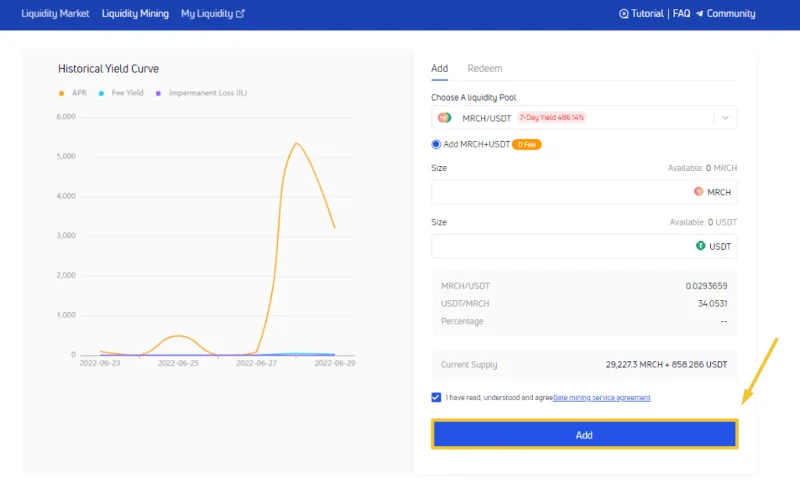800x493 pixels.
Task: Open Gate mining service agreement link
Action: pos(602,398)
